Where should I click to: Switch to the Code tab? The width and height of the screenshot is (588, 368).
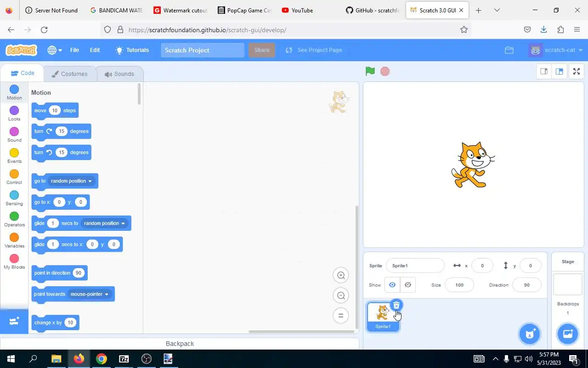coord(23,73)
